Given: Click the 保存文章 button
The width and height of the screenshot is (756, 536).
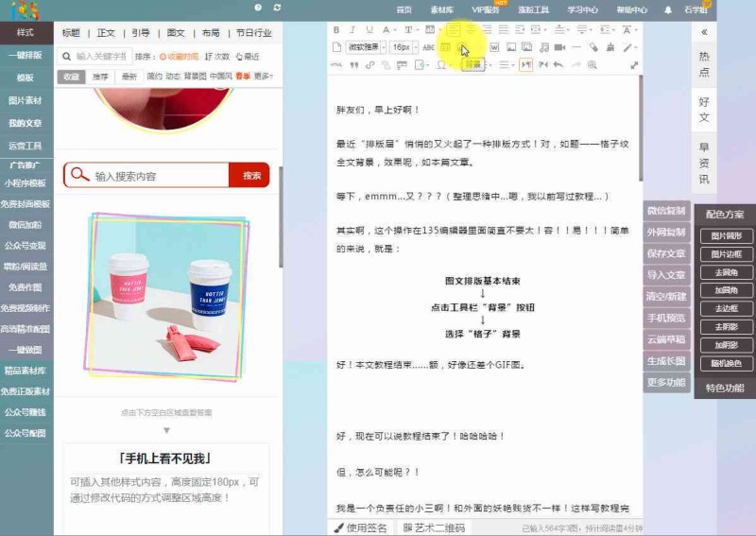Looking at the screenshot, I should 665,253.
